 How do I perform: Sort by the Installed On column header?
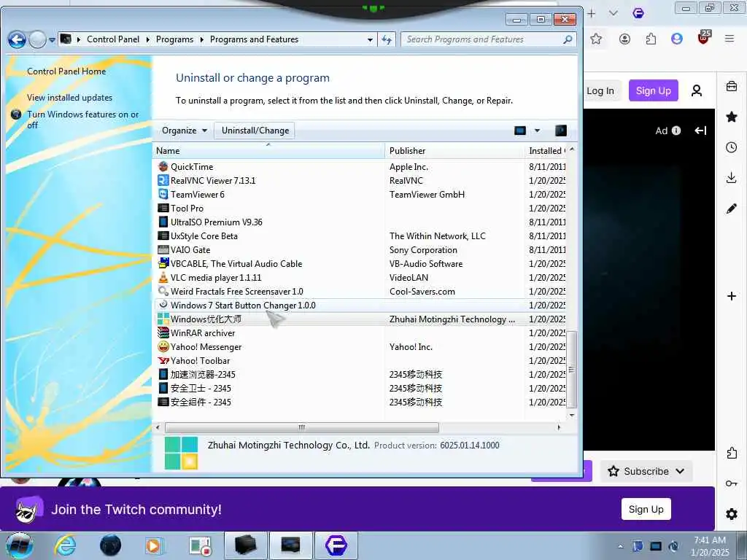[546, 151]
